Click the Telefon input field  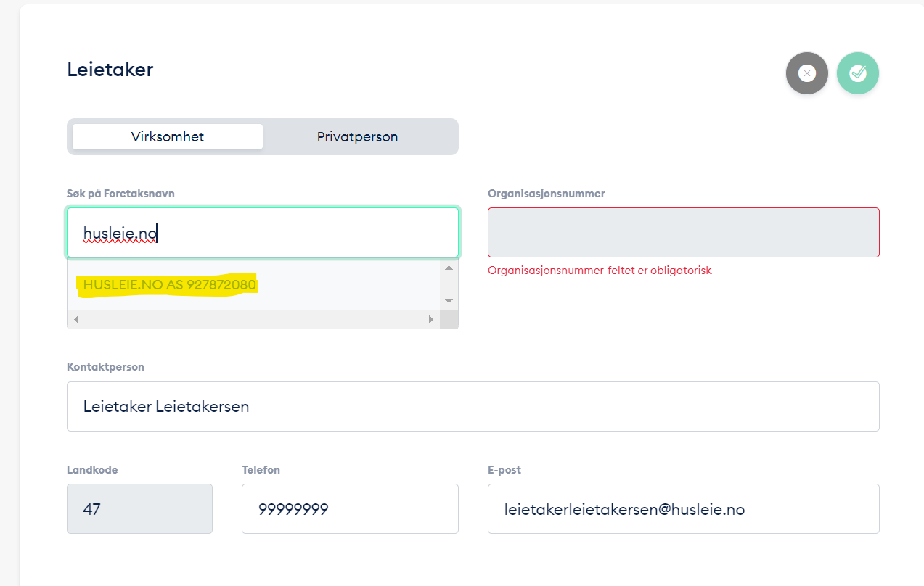coord(350,508)
